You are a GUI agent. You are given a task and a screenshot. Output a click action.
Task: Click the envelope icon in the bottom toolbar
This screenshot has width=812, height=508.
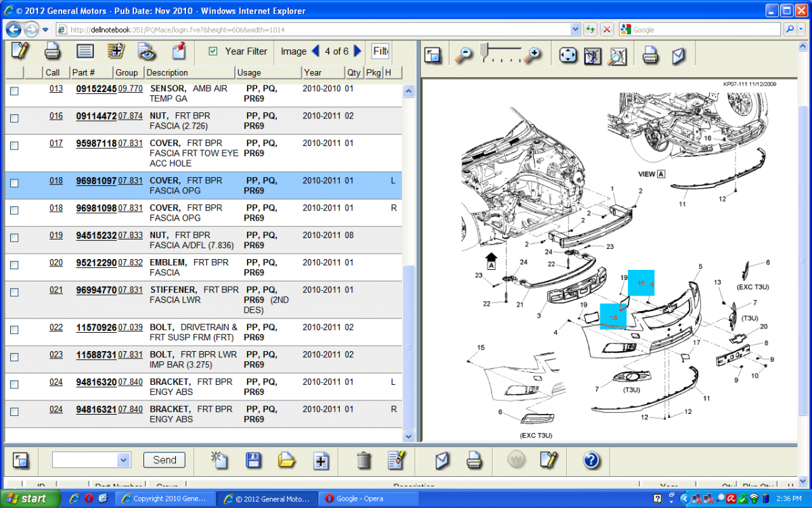pyautogui.click(x=442, y=461)
